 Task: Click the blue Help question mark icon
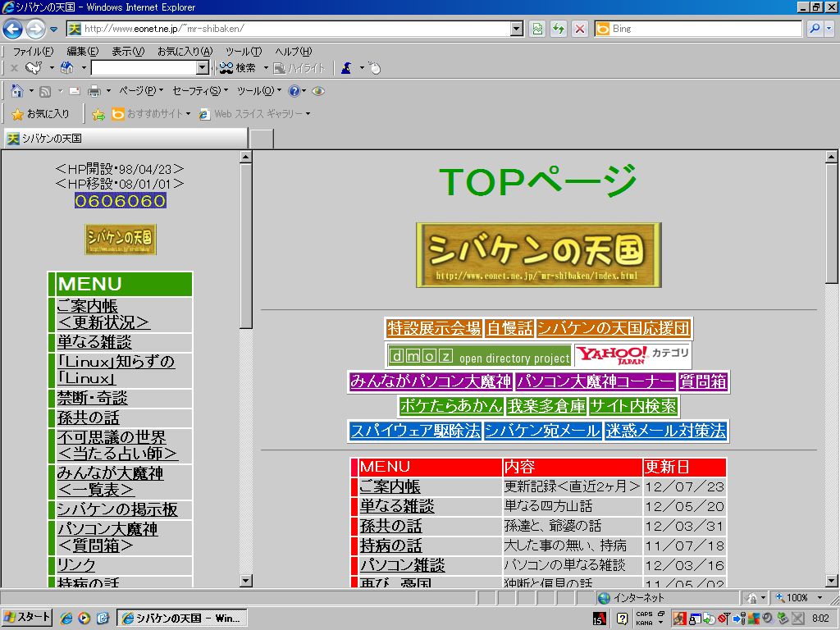pos(294,91)
